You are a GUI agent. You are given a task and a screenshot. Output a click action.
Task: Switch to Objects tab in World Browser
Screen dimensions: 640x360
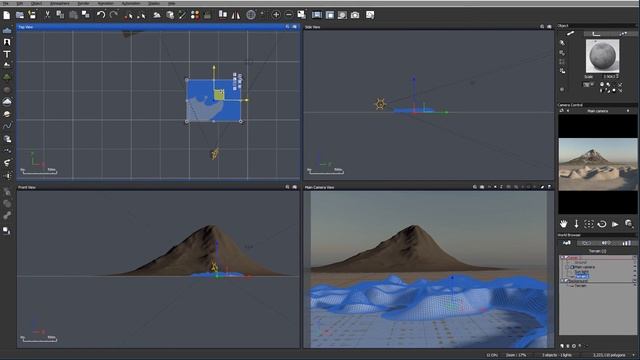click(567, 243)
